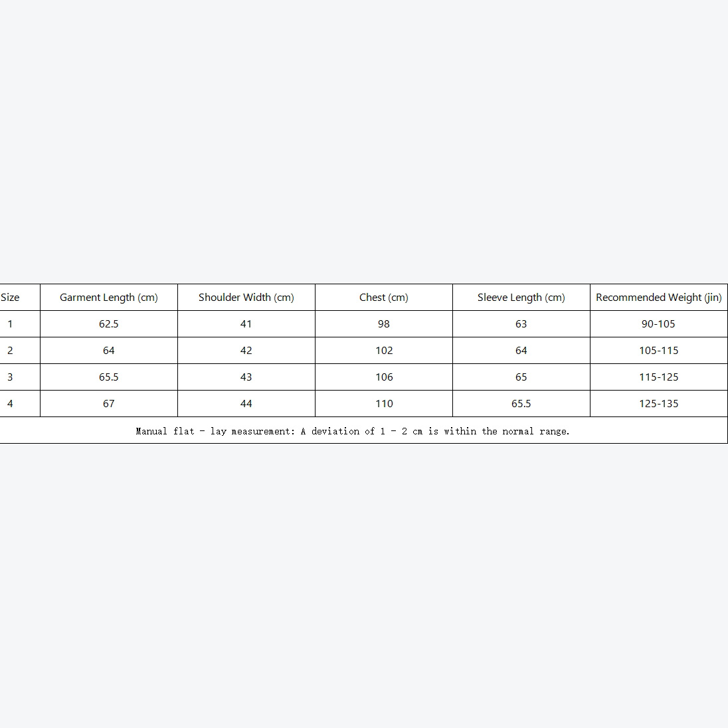
Task: Select the chest value 106
Action: (384, 377)
